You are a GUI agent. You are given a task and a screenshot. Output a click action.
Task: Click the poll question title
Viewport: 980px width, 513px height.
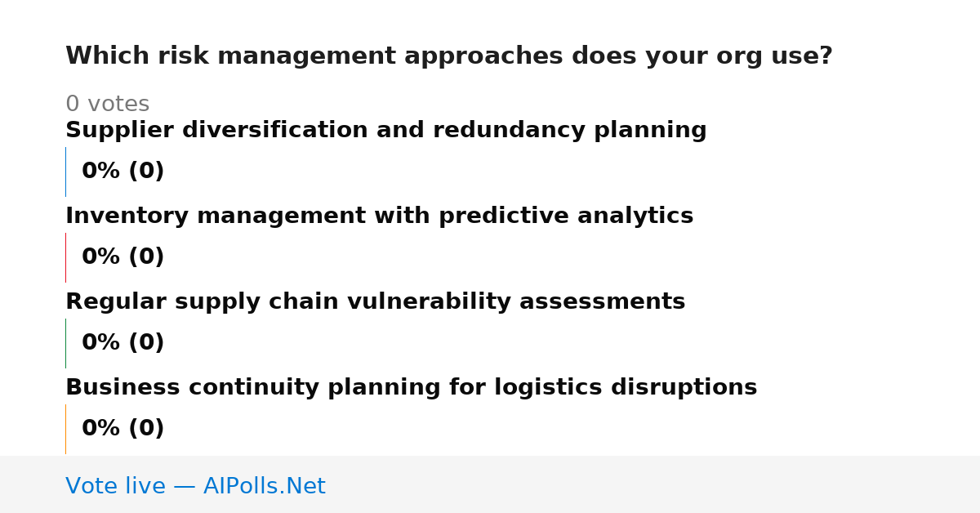[x=448, y=56]
